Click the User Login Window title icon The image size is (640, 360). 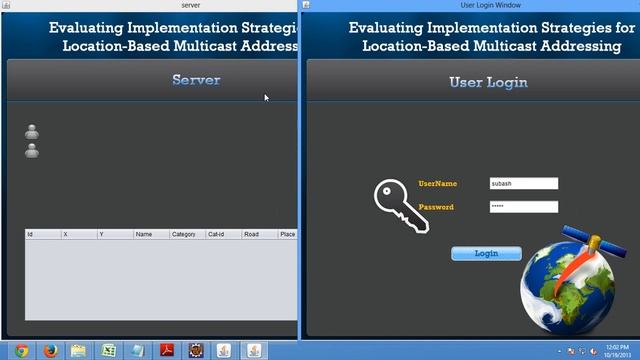click(306, 5)
